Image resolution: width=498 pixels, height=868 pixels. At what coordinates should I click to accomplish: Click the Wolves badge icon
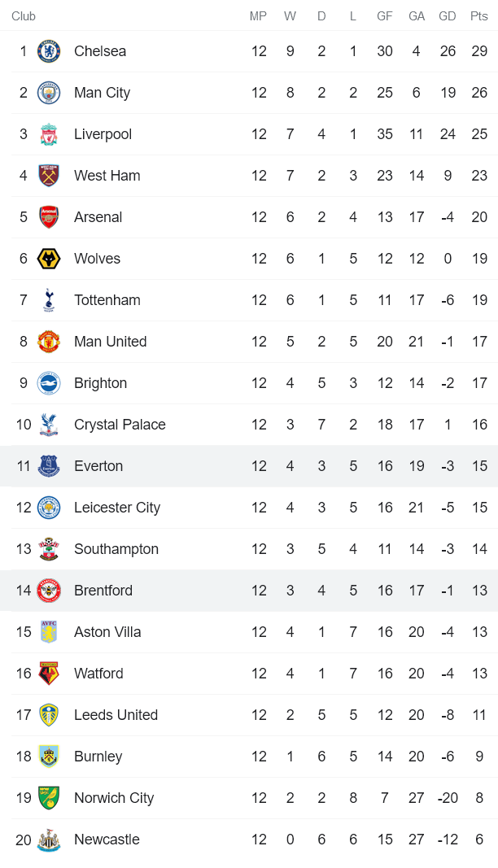tap(49, 259)
